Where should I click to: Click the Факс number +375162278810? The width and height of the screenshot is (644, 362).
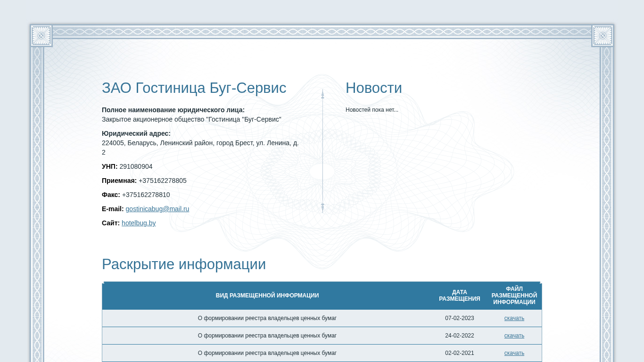pyautogui.click(x=146, y=195)
